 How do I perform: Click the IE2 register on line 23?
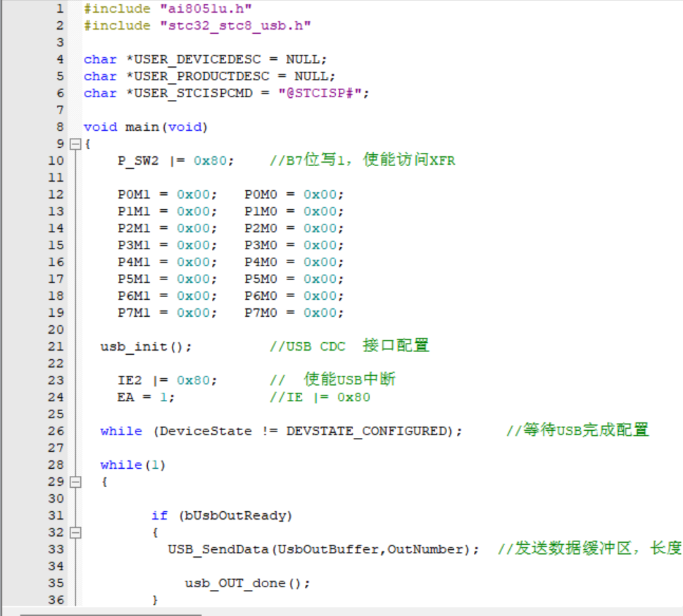click(x=130, y=381)
